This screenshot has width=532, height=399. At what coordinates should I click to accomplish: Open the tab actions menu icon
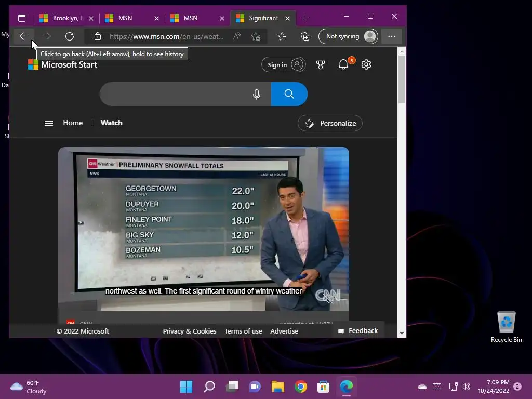[22, 18]
